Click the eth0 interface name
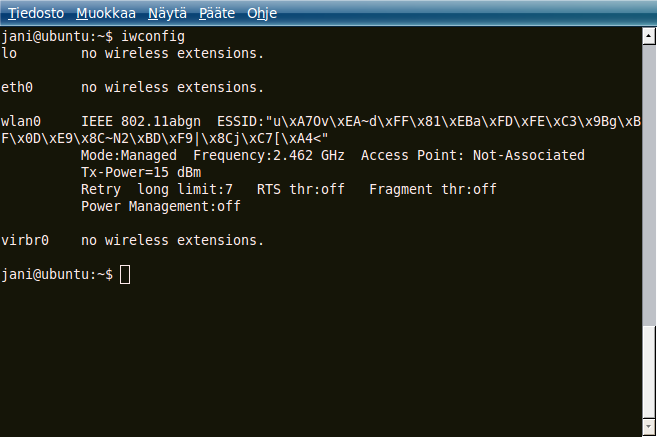 (17, 87)
